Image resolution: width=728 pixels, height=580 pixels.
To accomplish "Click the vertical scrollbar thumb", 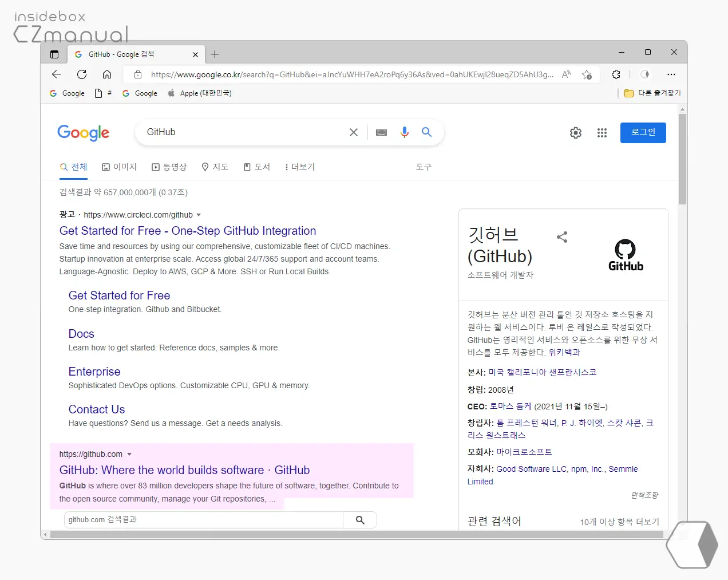I will click(x=682, y=159).
